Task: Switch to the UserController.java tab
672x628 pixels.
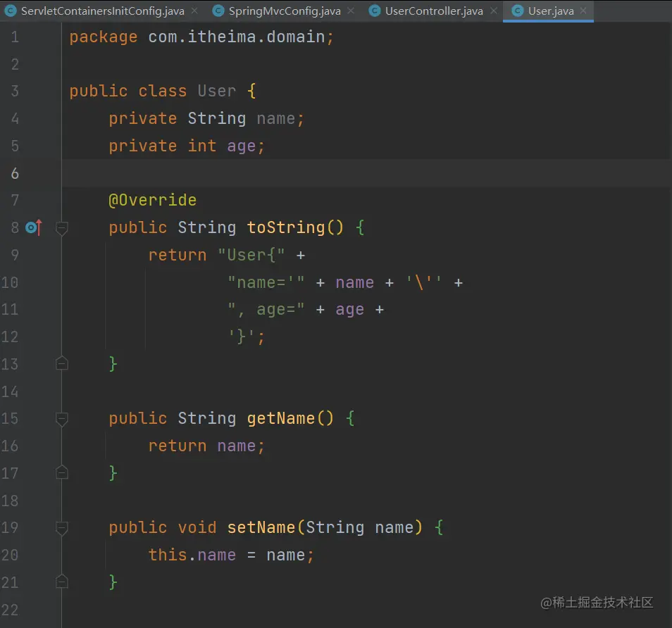Action: point(434,11)
